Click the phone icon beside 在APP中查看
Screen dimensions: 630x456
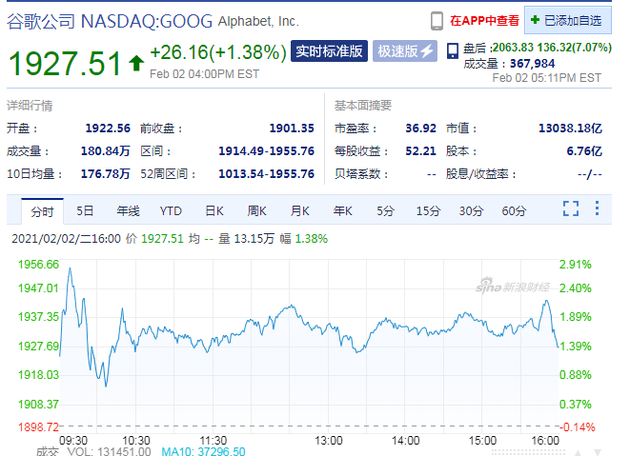[x=437, y=21]
